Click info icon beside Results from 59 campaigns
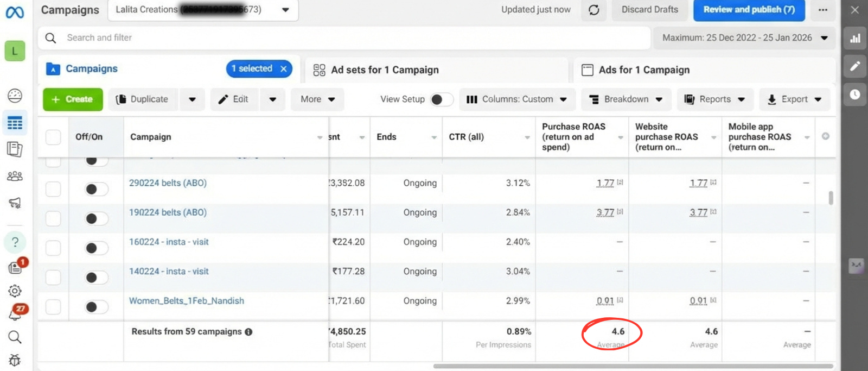The width and height of the screenshot is (868, 371). coord(248,332)
